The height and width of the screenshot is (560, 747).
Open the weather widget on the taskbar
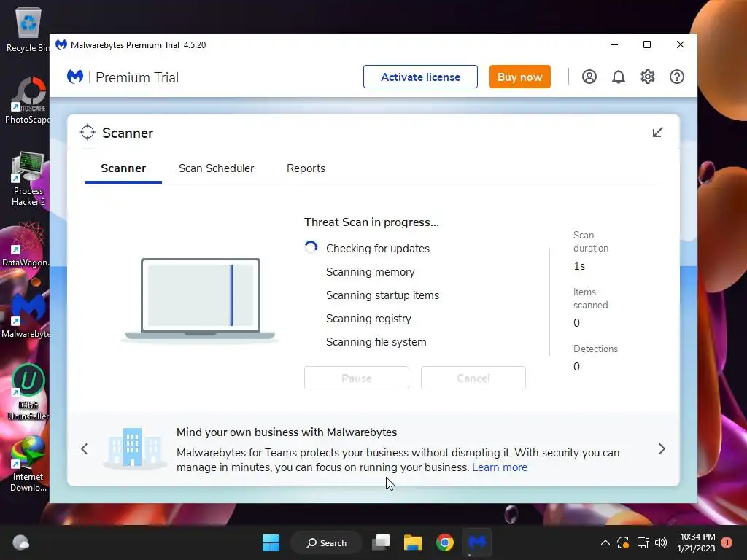click(20, 542)
